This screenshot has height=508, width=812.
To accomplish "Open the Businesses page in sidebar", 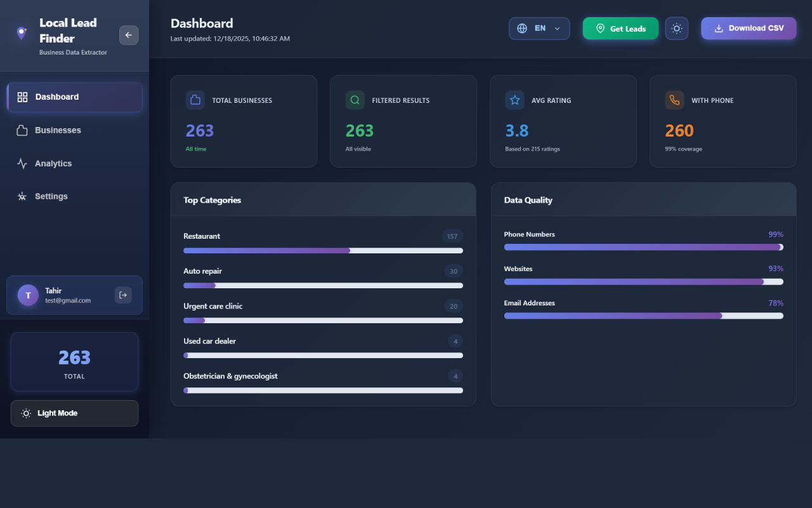I will pyautogui.click(x=58, y=130).
